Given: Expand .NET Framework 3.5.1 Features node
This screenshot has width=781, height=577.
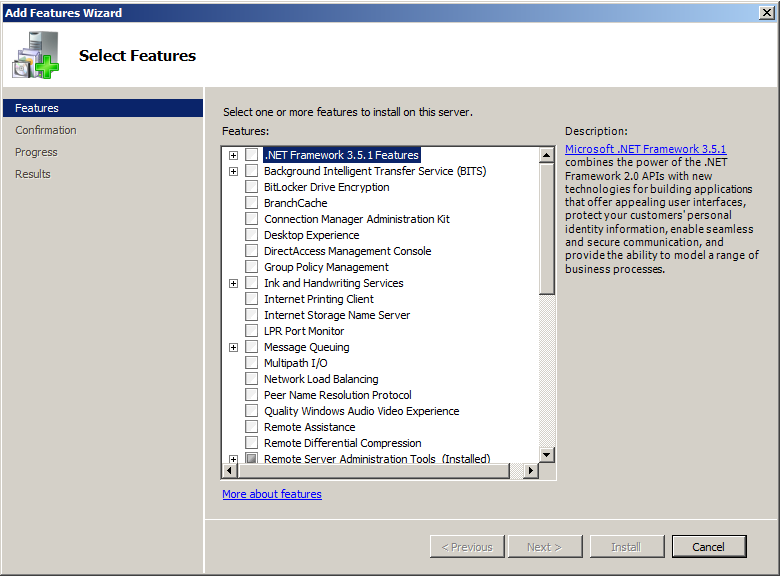Looking at the screenshot, I should tap(233, 155).
